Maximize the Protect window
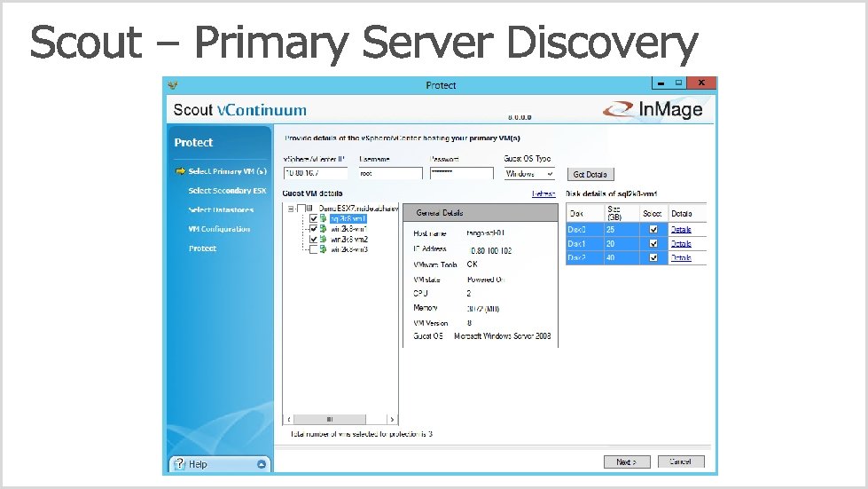This screenshot has height=489, width=868. (x=678, y=83)
